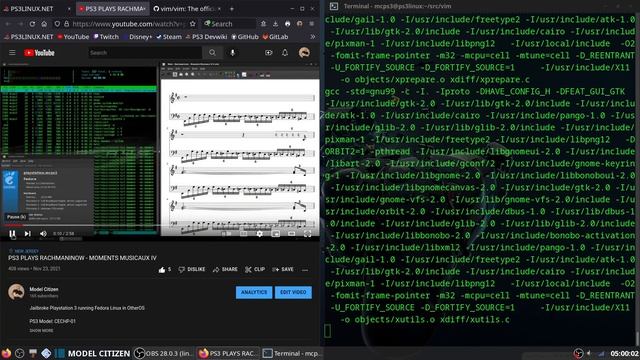This screenshot has height=360, width=640.
Task: Open YouTube account avatar menu
Action: click(304, 52)
